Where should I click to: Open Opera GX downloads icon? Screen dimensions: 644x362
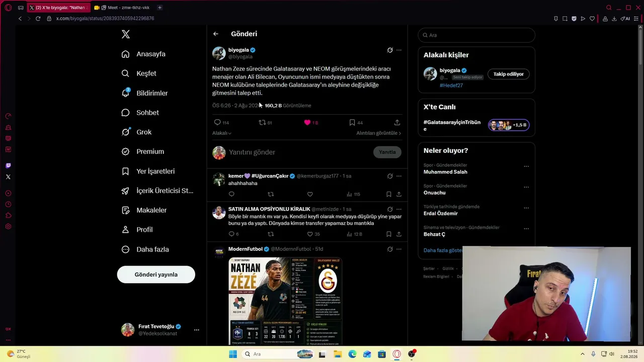coord(614,19)
